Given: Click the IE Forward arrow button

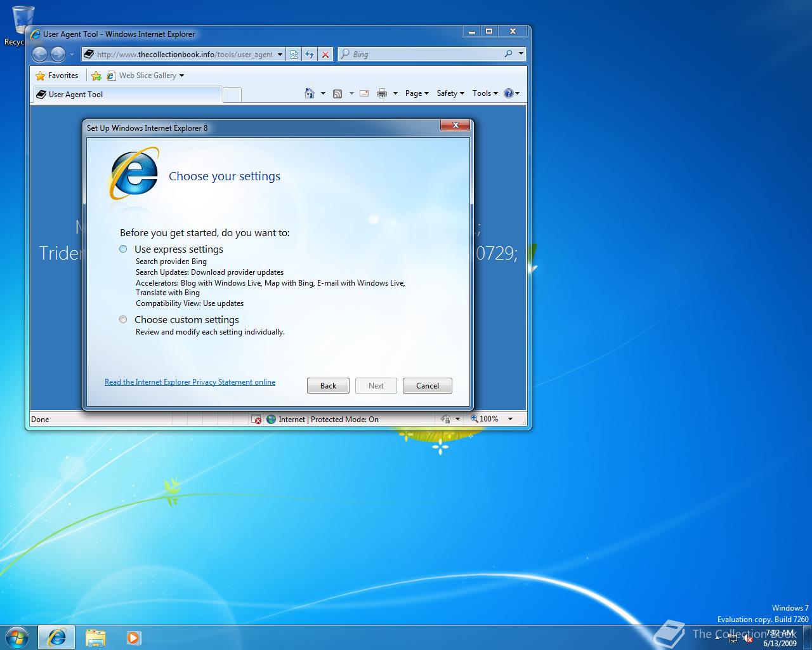Looking at the screenshot, I should 58,55.
